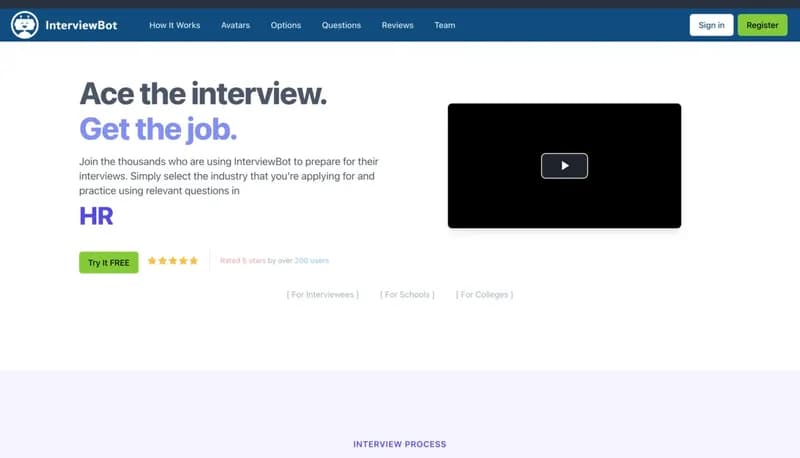Click the green Register button
The height and width of the screenshot is (458, 800).
[x=762, y=25]
